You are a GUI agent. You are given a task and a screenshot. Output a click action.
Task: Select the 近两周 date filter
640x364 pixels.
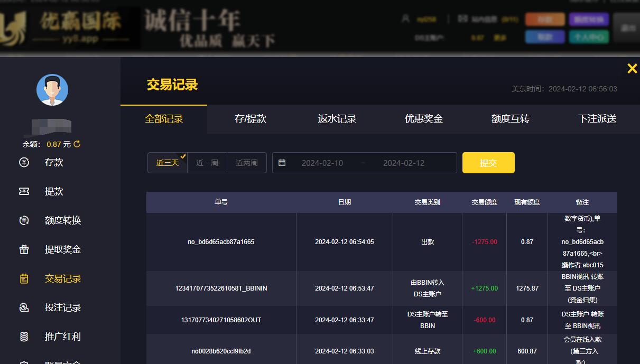coord(247,163)
